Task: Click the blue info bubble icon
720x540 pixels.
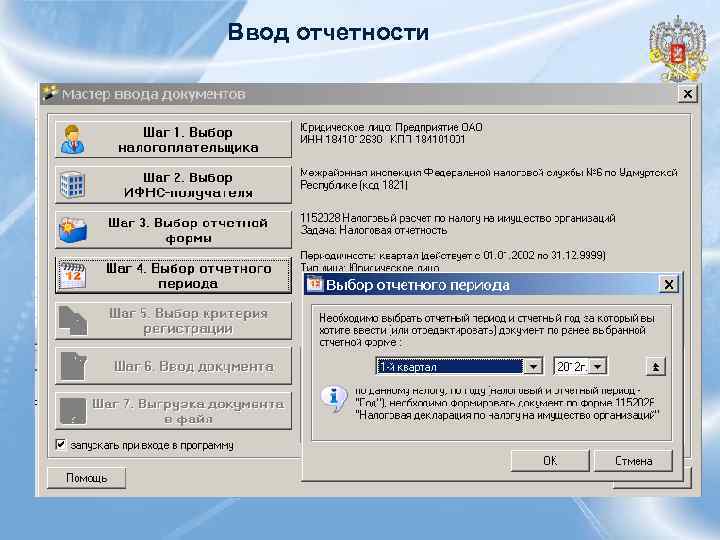Action: point(333,399)
